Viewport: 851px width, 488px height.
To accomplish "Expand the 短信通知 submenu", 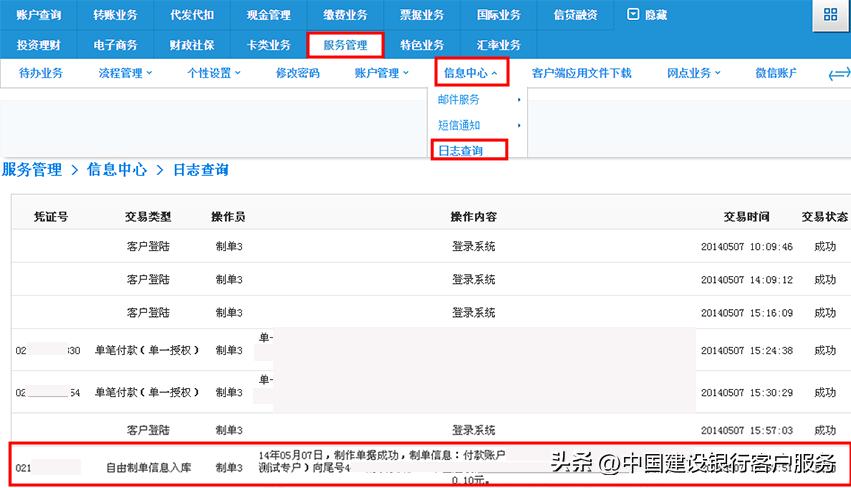I will coord(478,125).
